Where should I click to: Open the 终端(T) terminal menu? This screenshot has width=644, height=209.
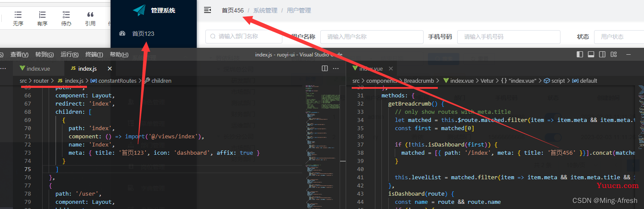point(94,54)
